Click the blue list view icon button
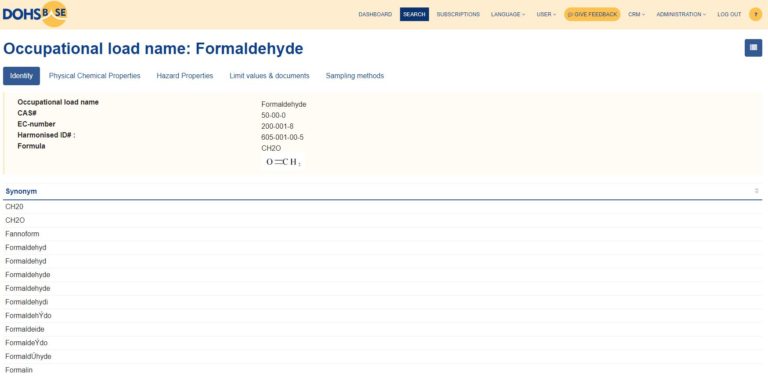The height and width of the screenshot is (376, 768). point(753,48)
